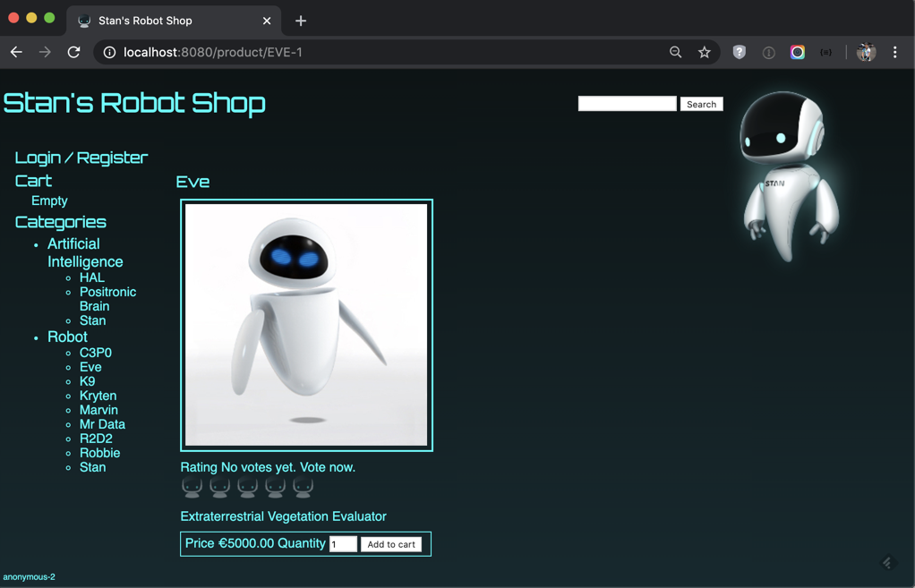Viewport: 915px width, 588px height.
Task: Rate Eve two robot stars
Action: (x=220, y=487)
